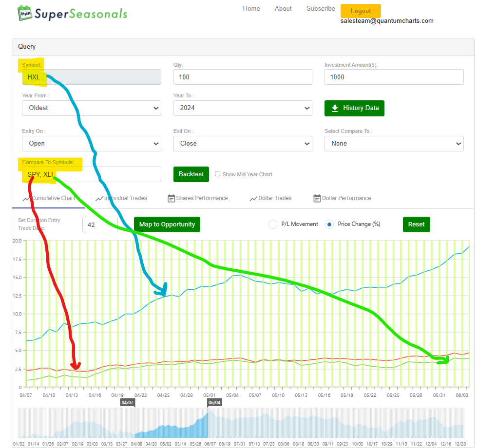Click the Compare To Symbols input field
Screen dimensions: 478x448
[92, 174]
